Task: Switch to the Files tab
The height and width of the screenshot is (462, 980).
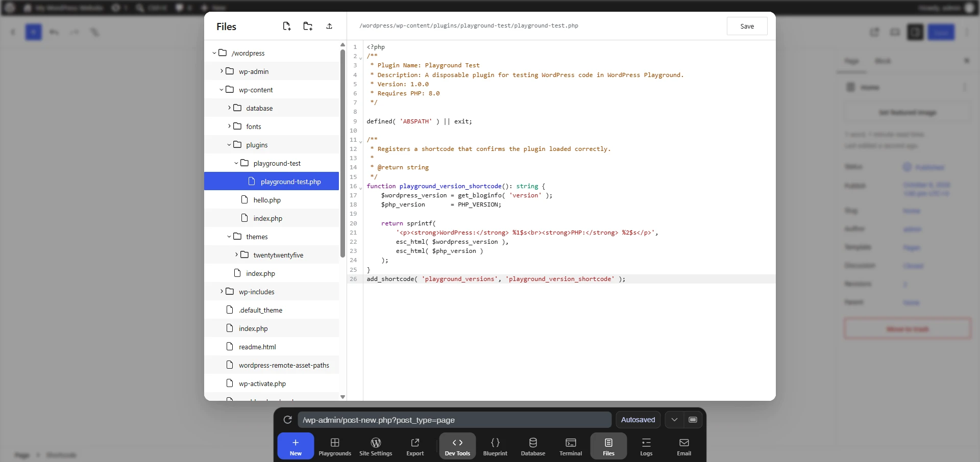Action: tap(608, 446)
